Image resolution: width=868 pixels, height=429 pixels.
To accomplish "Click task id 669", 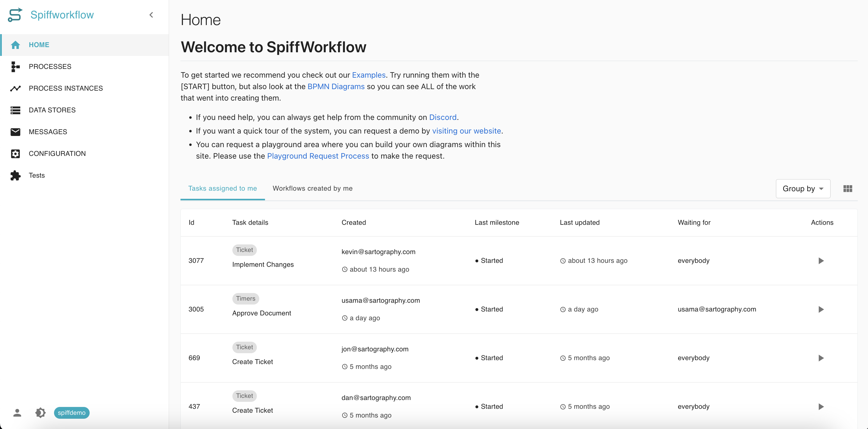I will coord(194,358).
